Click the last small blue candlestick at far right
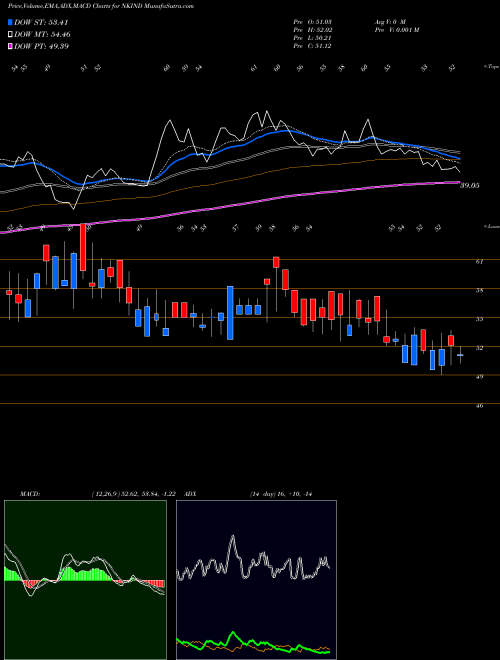The width and height of the screenshot is (500, 660). click(x=460, y=355)
